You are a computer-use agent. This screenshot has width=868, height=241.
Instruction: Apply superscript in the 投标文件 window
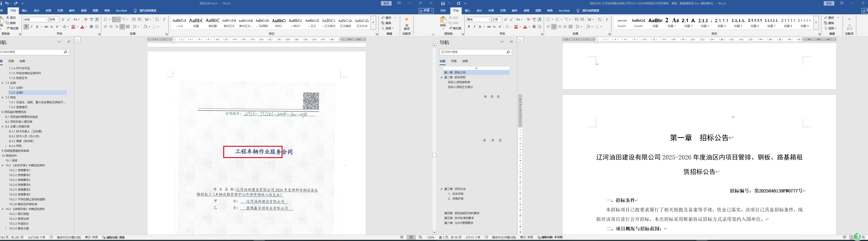[x=57, y=27]
